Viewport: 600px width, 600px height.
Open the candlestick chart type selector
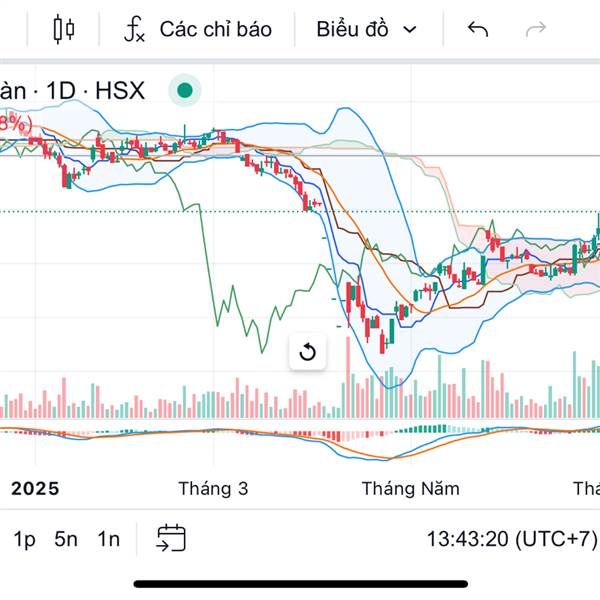(64, 29)
